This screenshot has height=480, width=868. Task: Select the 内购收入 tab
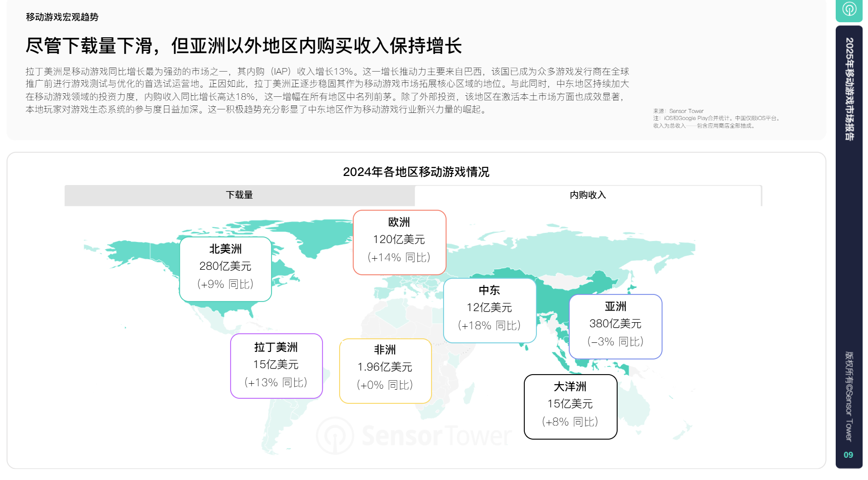tap(587, 195)
